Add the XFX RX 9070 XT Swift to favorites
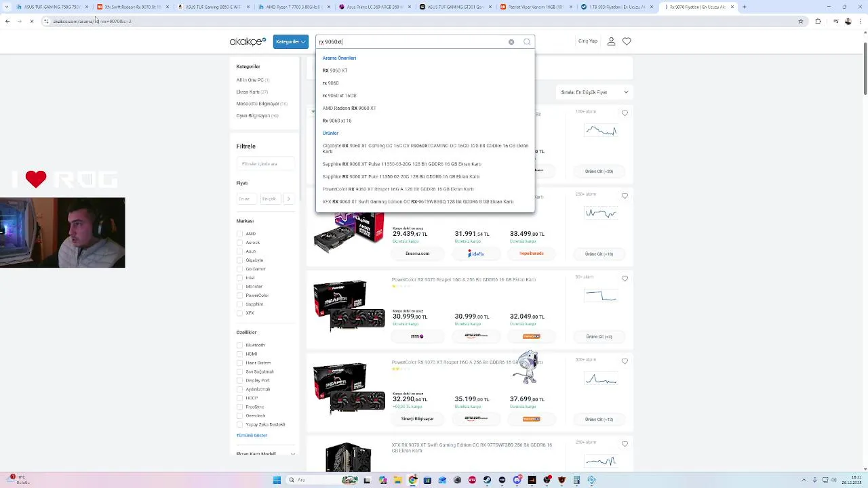 (625, 444)
